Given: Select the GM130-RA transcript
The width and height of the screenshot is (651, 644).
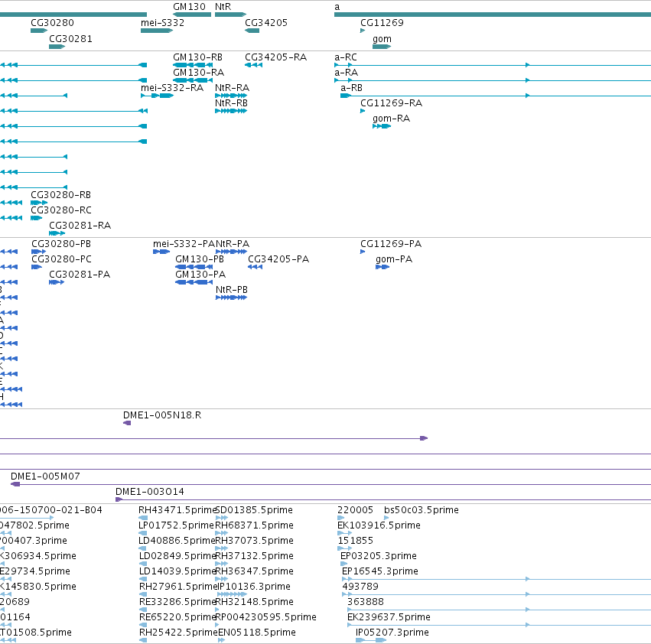Looking at the screenshot, I should point(193,80).
